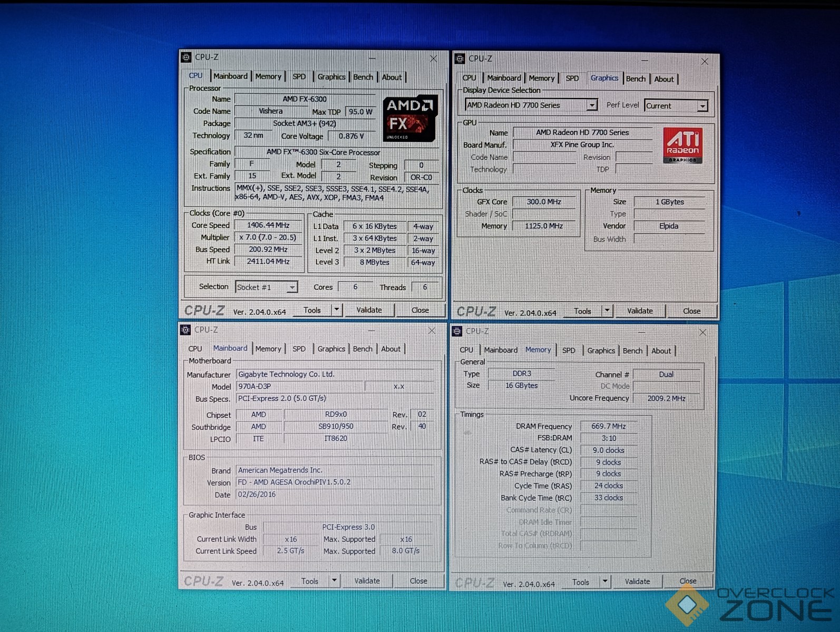Click Close button in Radeon graphics window
Screen dimensions: 840x632
(x=691, y=311)
